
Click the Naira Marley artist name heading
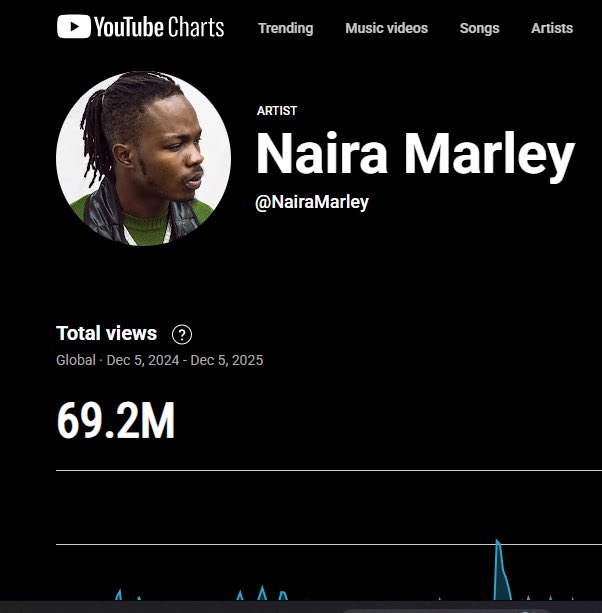415,154
